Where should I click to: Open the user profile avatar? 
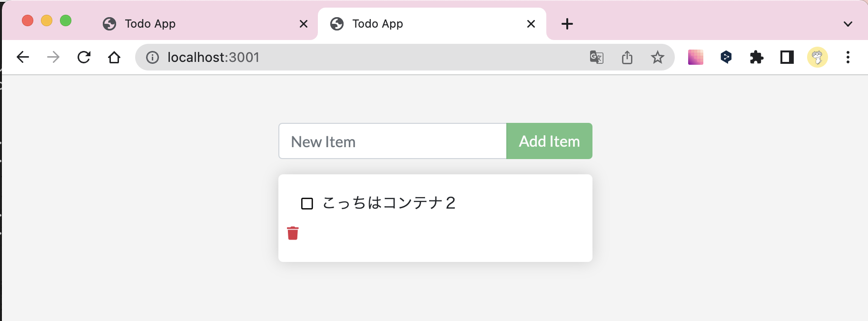coord(817,58)
